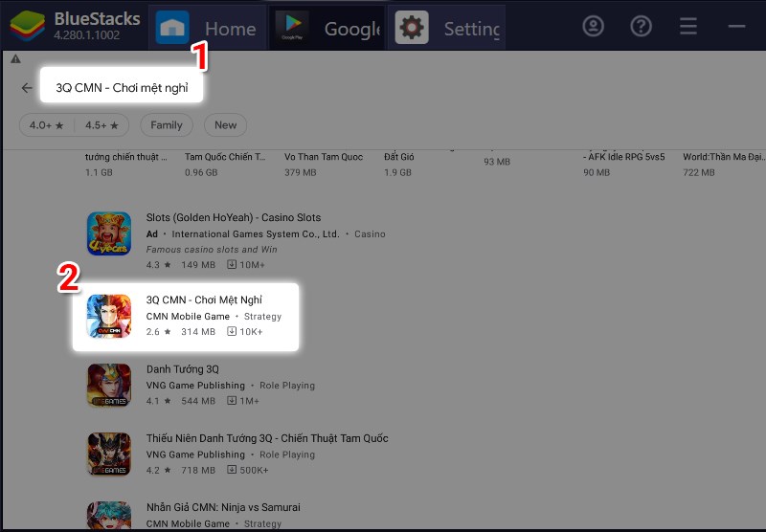This screenshot has width=766, height=532.
Task: Apply the 4.5+ star rating filter
Action: [101, 125]
